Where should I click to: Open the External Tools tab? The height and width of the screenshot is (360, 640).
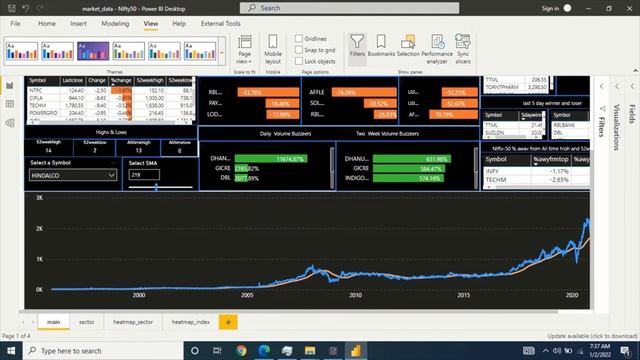tap(220, 24)
